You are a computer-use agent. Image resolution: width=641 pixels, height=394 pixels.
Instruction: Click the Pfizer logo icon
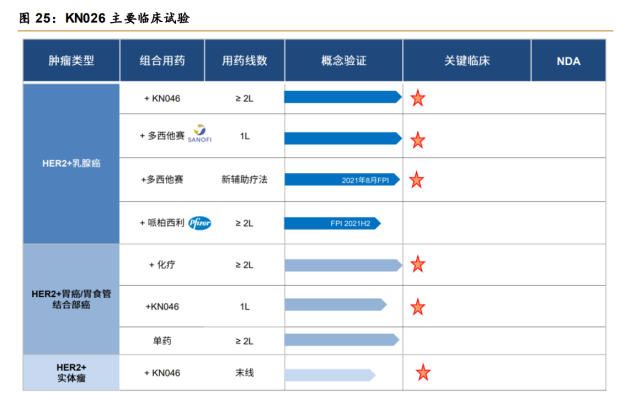(x=199, y=223)
